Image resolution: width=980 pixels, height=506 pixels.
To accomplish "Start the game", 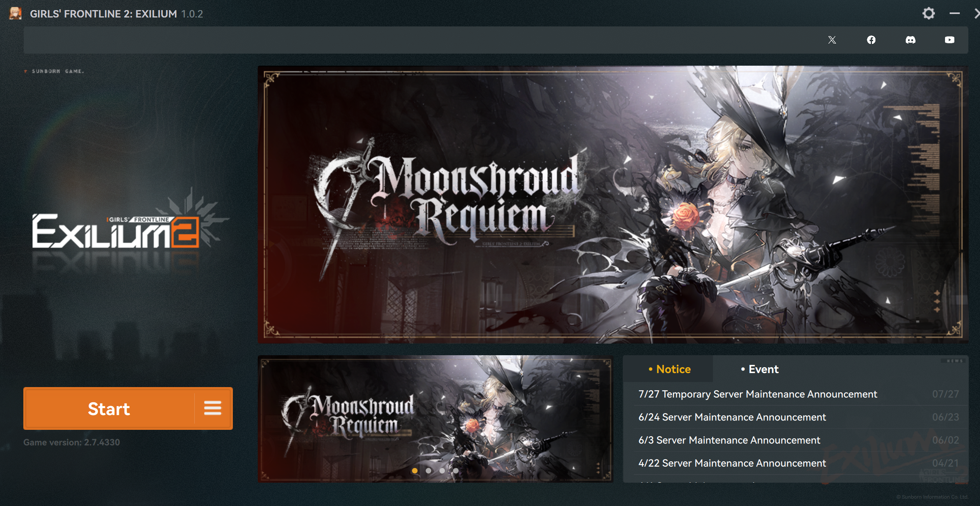I will pyautogui.click(x=109, y=408).
